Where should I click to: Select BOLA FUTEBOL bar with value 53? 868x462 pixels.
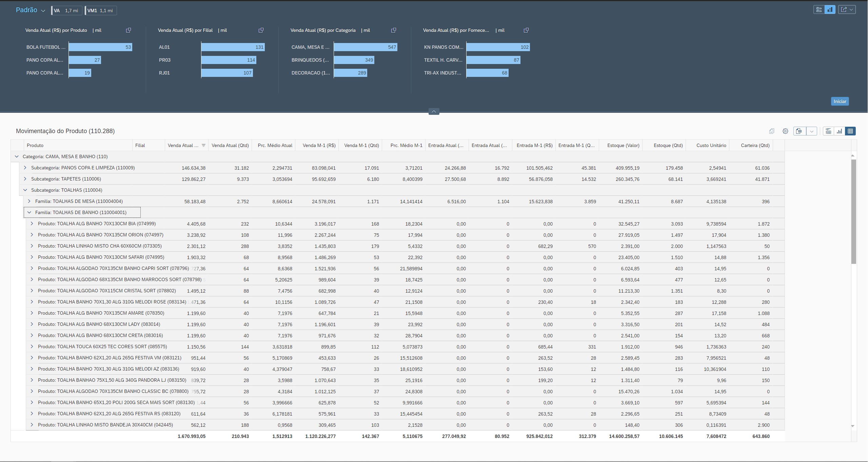tap(100, 47)
